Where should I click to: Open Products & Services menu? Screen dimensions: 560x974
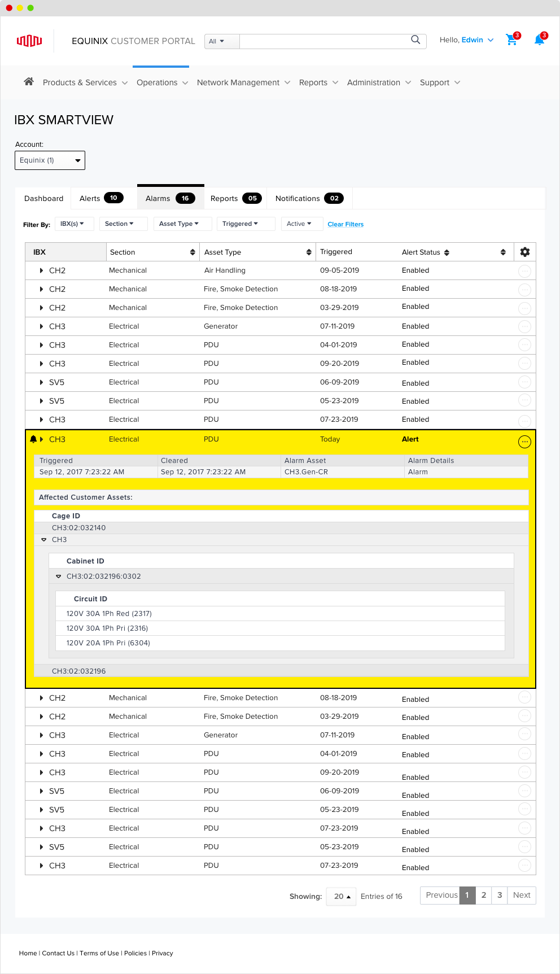tap(85, 82)
